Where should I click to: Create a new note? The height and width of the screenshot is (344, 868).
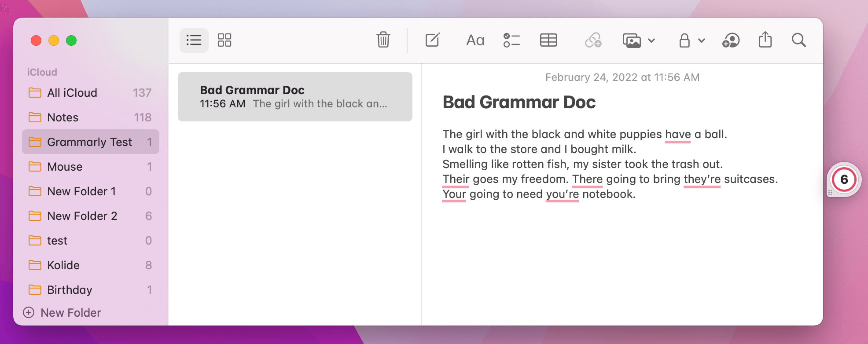(x=433, y=40)
